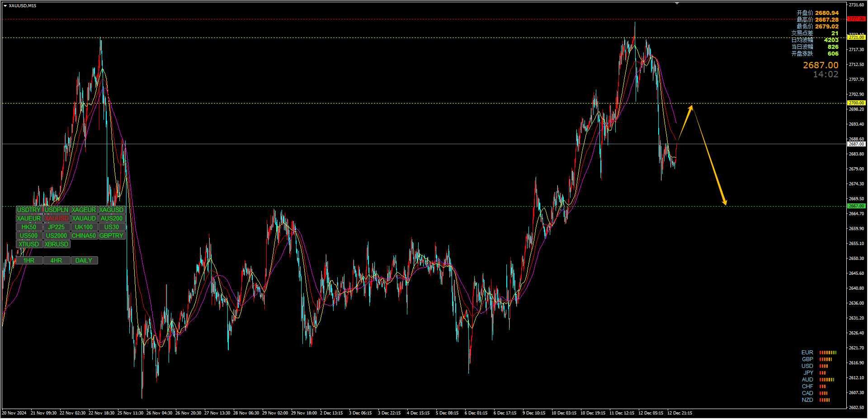Click the CAD strength meter row

(815, 393)
